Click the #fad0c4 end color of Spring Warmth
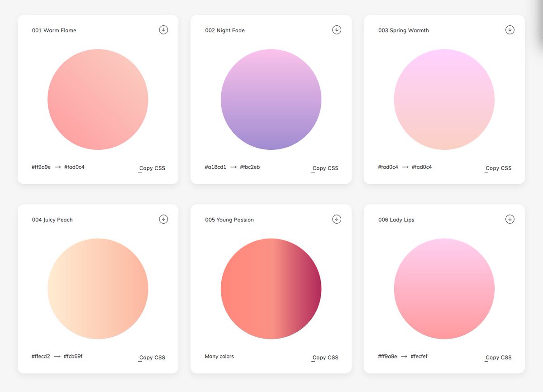 422,167
